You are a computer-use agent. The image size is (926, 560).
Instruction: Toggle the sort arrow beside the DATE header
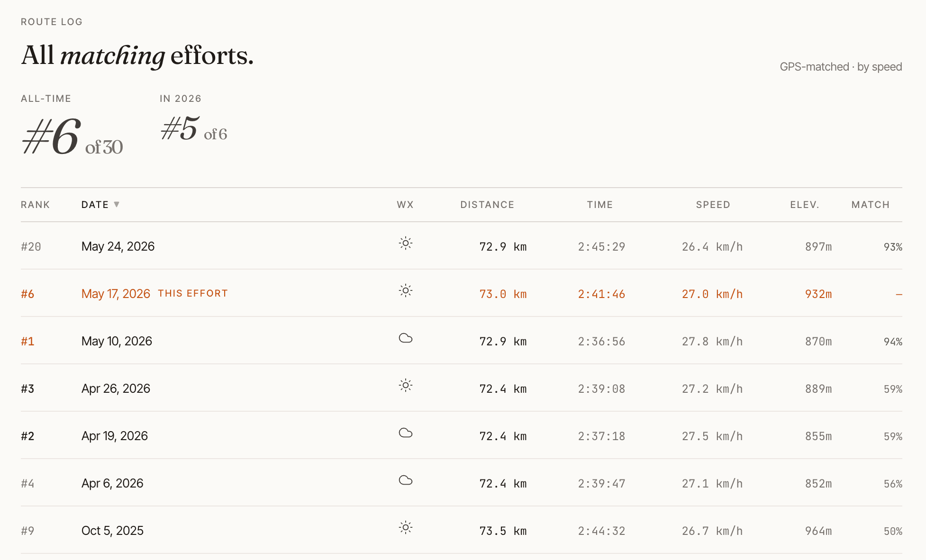tap(117, 204)
